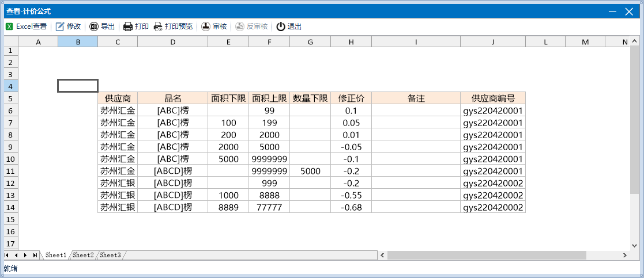This screenshot has width=644, height=278.
Task: Select the cell containing -0.68
Action: click(x=351, y=207)
